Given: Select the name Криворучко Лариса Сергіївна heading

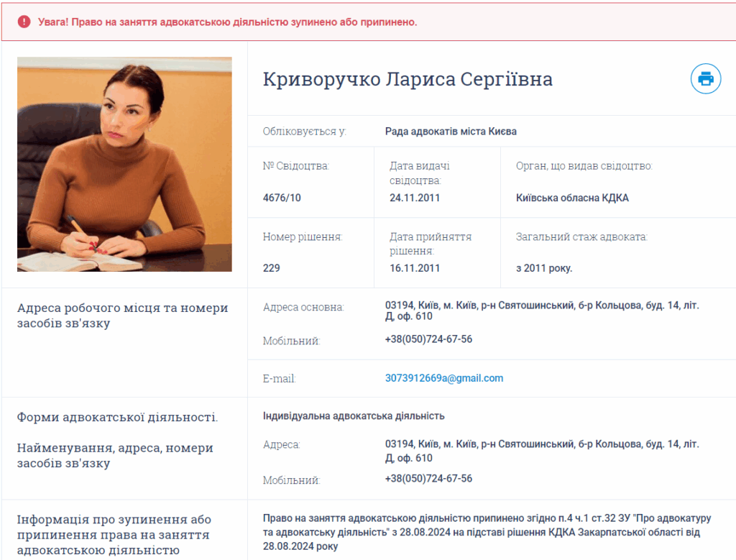Looking at the screenshot, I should pos(408,79).
